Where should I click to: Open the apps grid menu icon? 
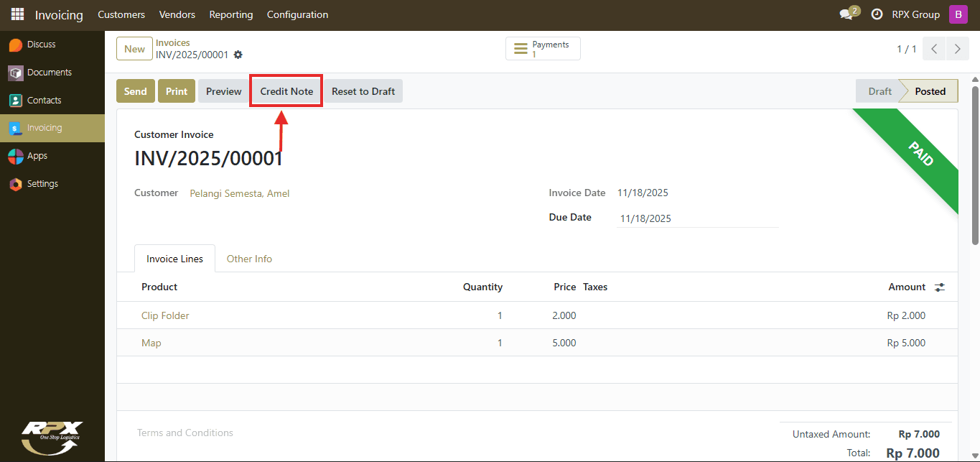coord(17,14)
